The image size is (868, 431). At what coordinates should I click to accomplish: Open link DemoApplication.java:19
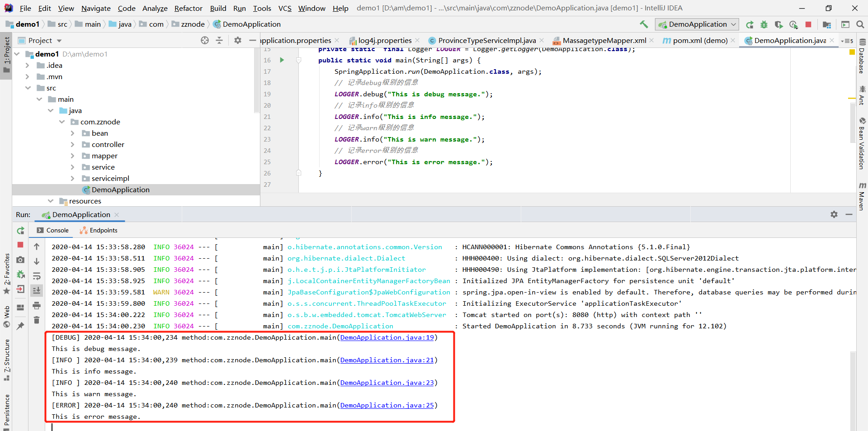(387, 337)
